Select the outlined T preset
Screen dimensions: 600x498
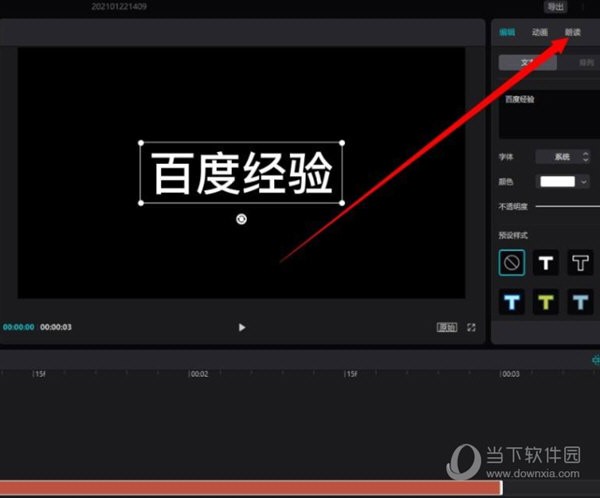[580, 263]
